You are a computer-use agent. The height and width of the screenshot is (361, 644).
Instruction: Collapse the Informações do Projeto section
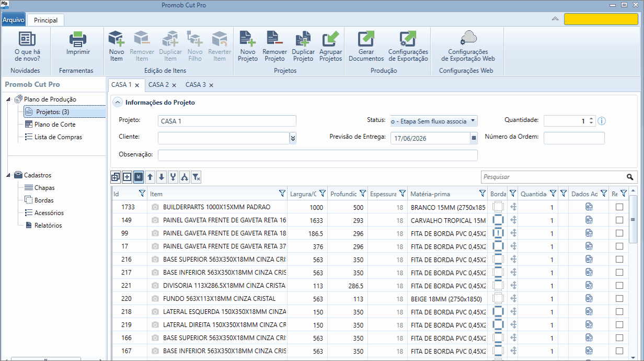(118, 103)
